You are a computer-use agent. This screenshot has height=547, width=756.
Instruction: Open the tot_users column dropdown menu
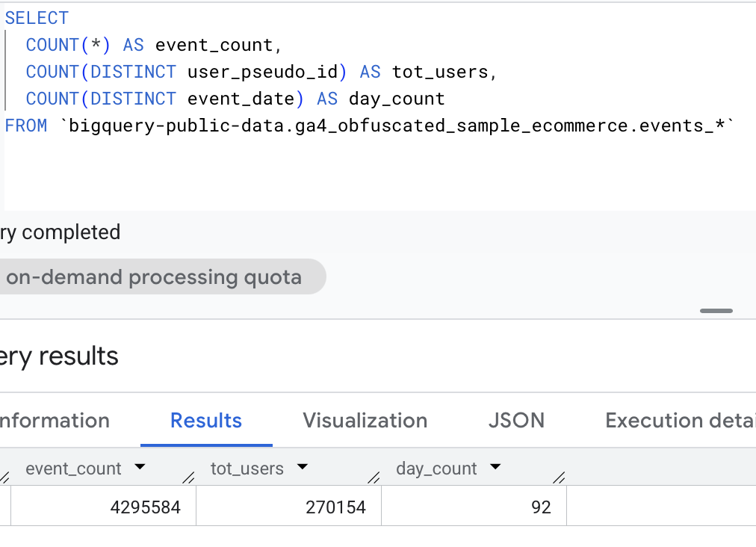click(303, 469)
